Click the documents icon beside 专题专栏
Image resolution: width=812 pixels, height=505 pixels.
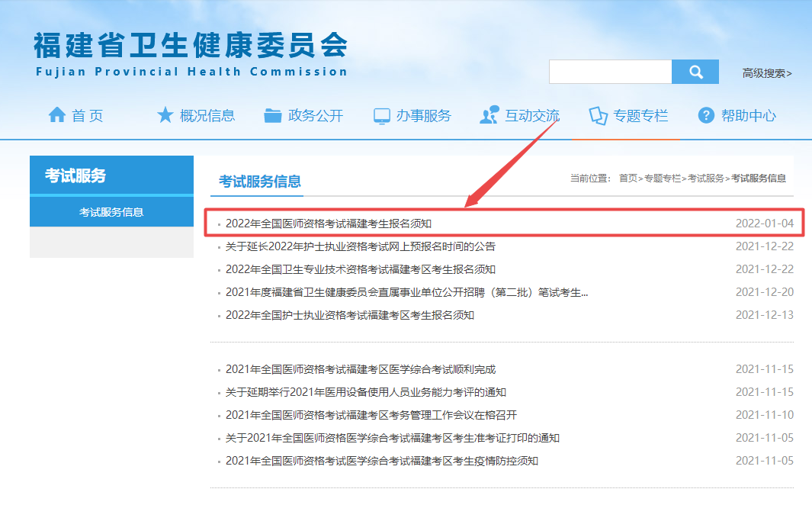598,116
